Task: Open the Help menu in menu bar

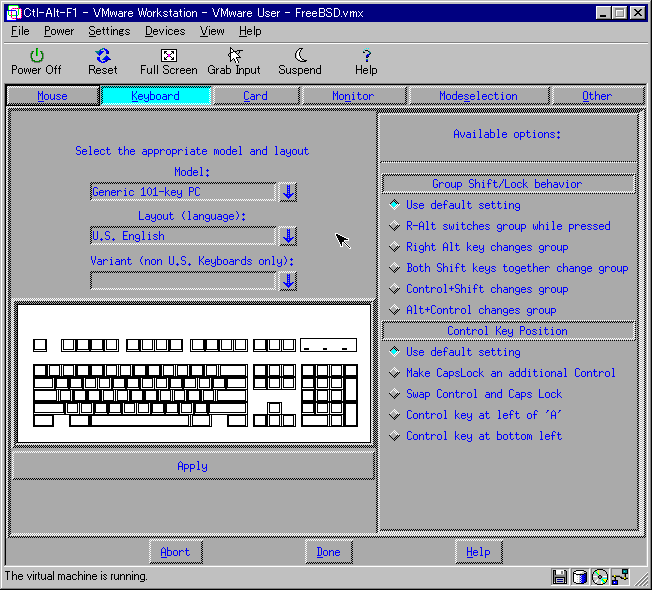Action: click(250, 31)
